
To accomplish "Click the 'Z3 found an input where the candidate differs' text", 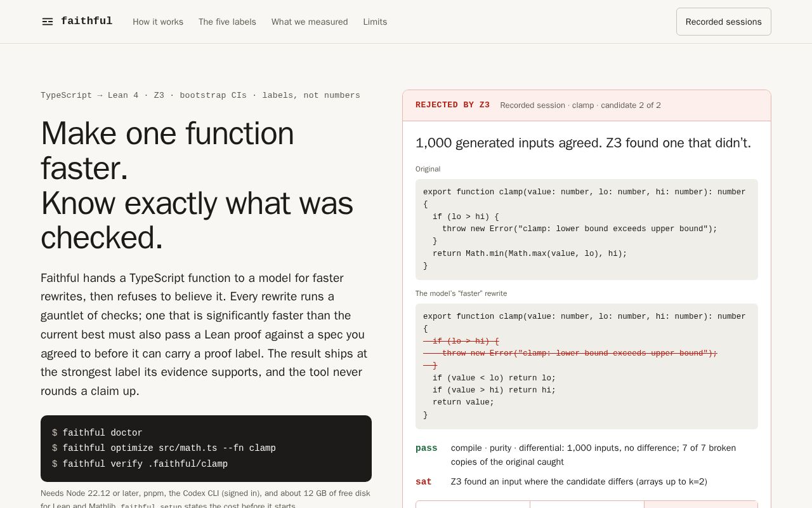I will [x=579, y=482].
